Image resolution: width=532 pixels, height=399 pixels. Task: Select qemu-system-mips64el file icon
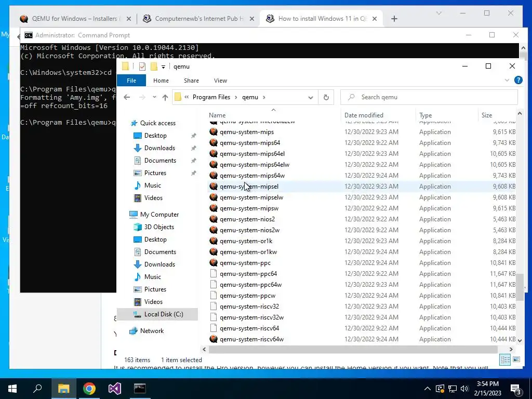pyautogui.click(x=214, y=154)
